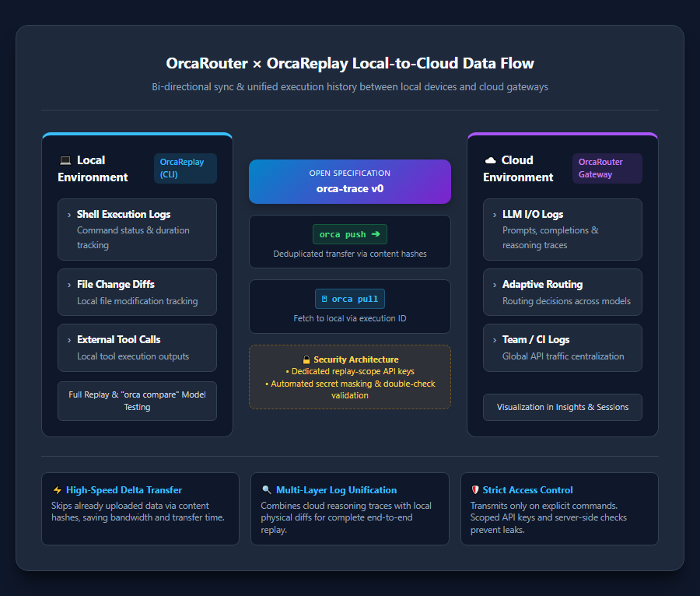This screenshot has width=700, height=596.
Task: Expand the Team / CI Logs chevron
Action: point(495,341)
